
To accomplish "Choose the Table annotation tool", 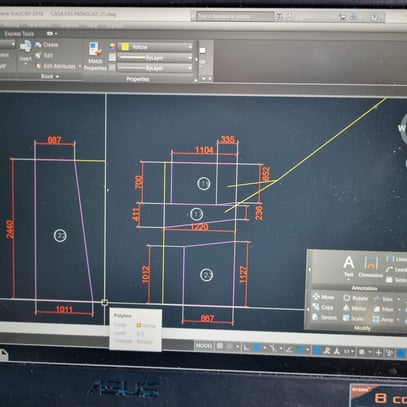I will pyautogui.click(x=396, y=280).
